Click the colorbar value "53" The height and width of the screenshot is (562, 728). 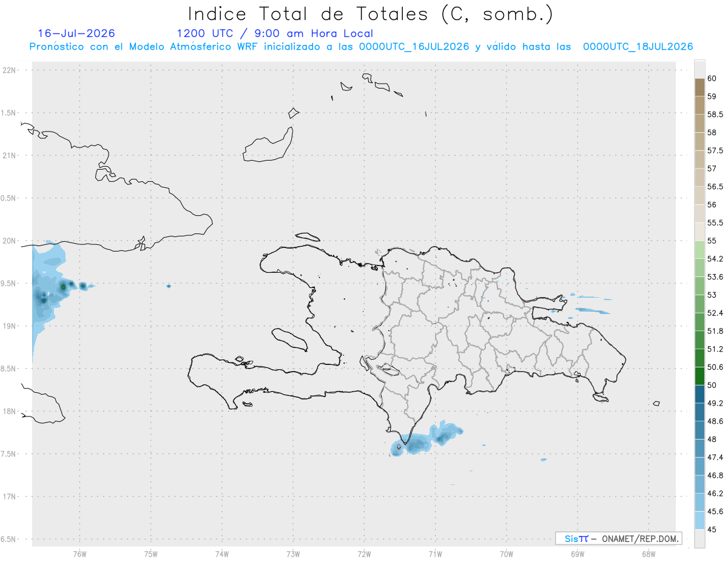(712, 295)
